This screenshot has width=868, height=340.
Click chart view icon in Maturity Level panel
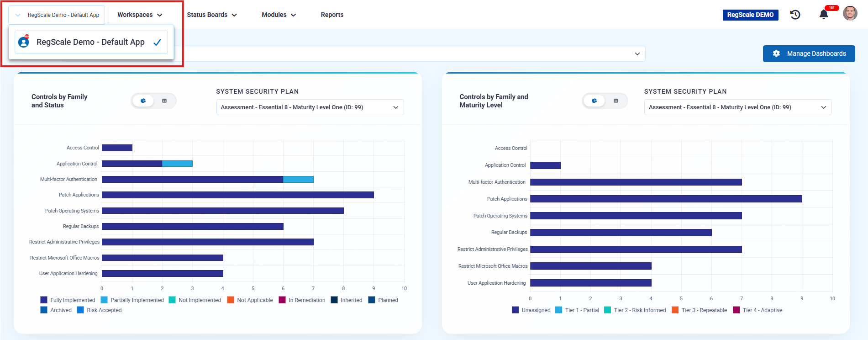tap(594, 101)
